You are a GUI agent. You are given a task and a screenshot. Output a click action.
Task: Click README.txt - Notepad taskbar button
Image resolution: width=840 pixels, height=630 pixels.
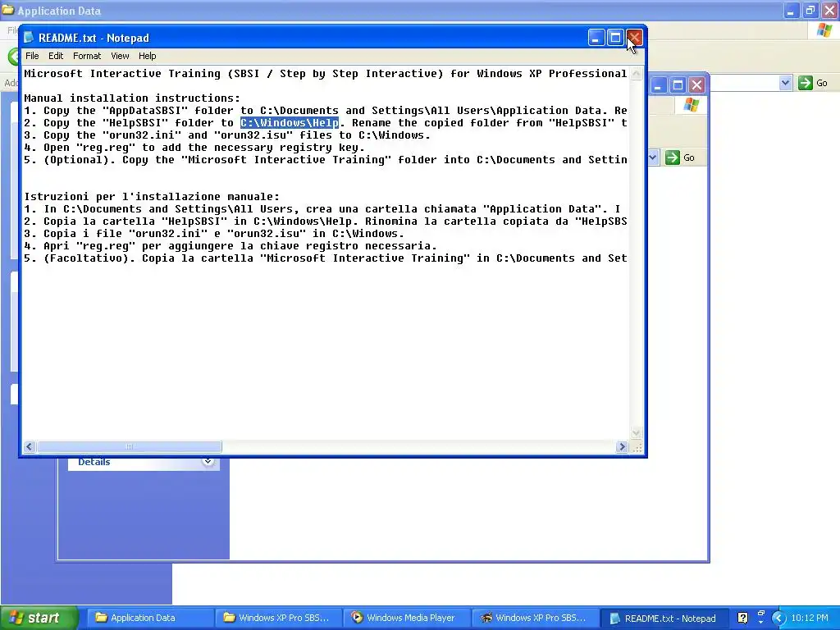pyautogui.click(x=663, y=618)
